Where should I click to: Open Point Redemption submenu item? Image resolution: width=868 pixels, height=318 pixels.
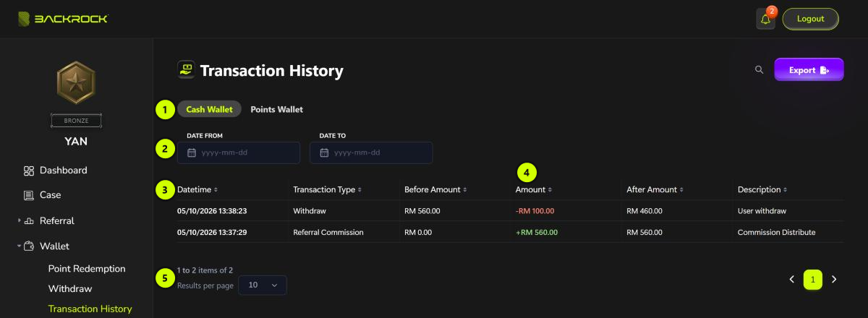[87, 269]
